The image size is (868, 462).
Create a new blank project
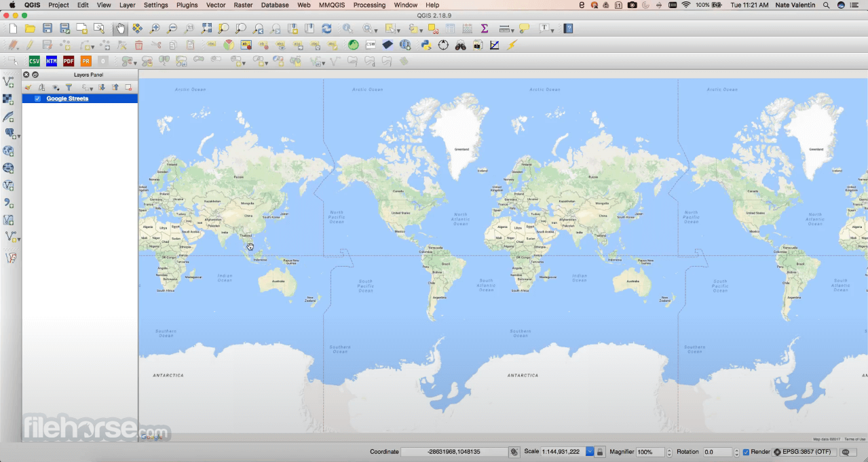13,28
